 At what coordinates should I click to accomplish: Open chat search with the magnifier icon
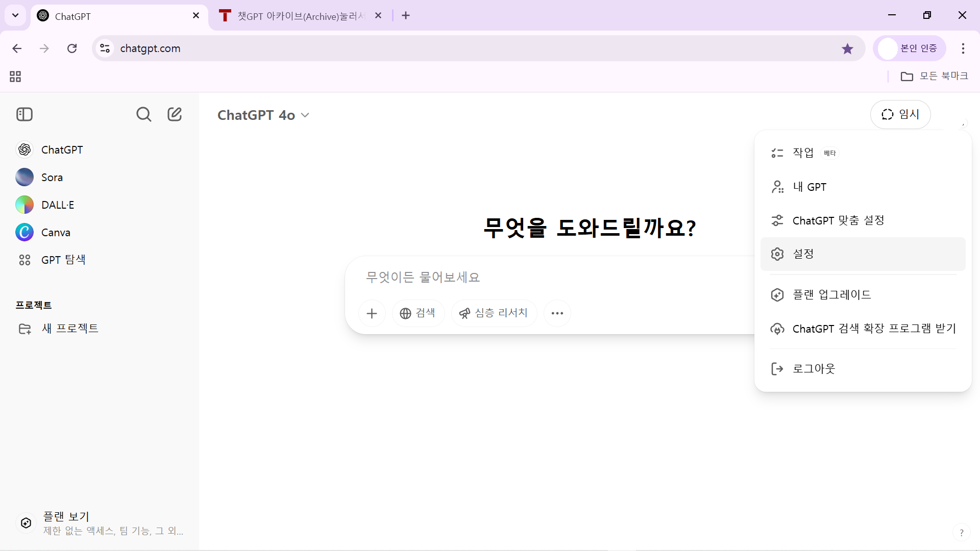click(x=143, y=114)
